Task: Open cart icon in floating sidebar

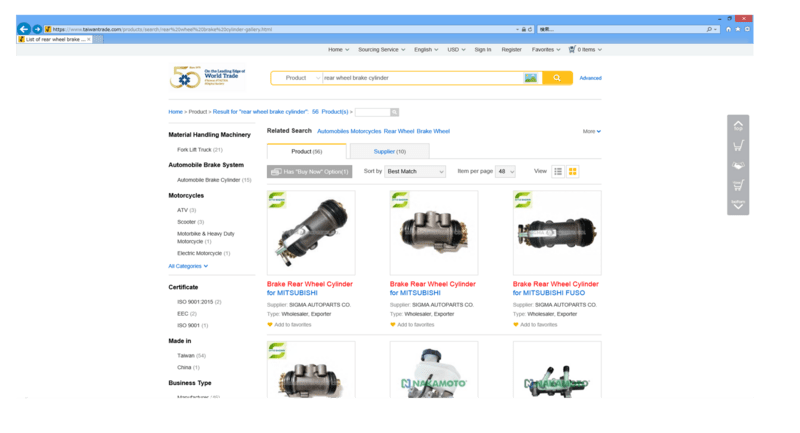Action: 738,146
